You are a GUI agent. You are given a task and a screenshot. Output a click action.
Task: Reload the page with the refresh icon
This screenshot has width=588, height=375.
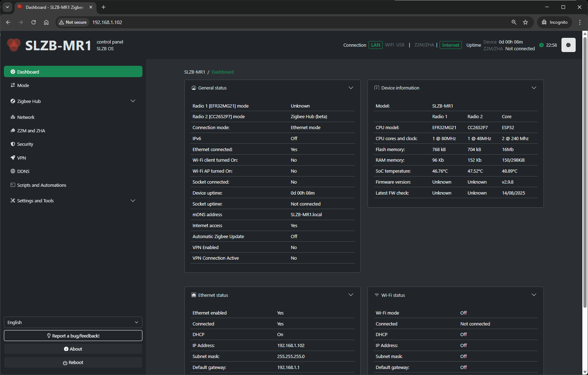click(x=34, y=22)
